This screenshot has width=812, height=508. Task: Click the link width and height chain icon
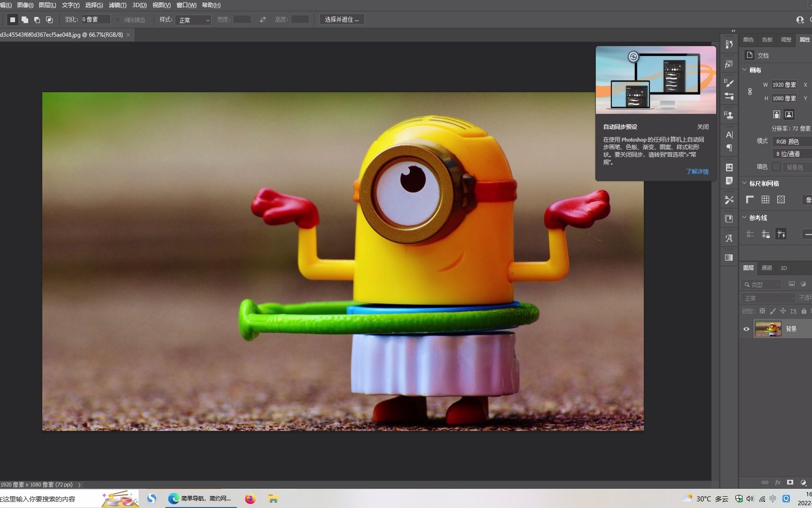tap(750, 92)
